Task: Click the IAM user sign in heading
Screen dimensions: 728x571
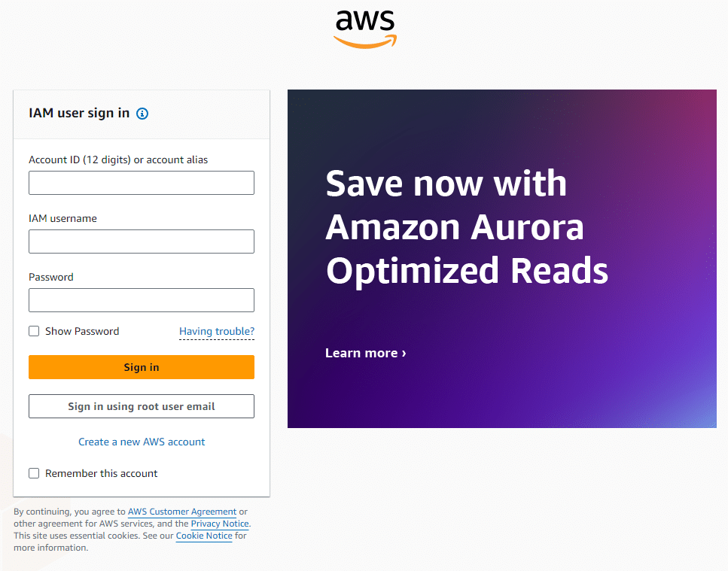Action: 79,114
